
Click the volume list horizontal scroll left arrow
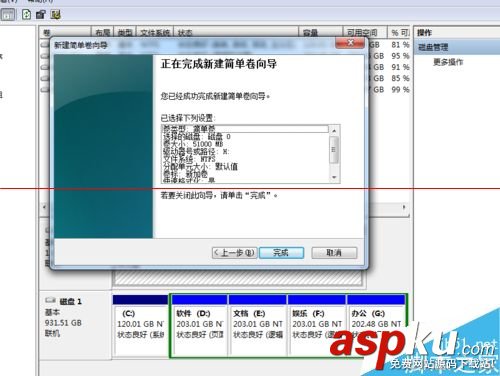coord(45,207)
